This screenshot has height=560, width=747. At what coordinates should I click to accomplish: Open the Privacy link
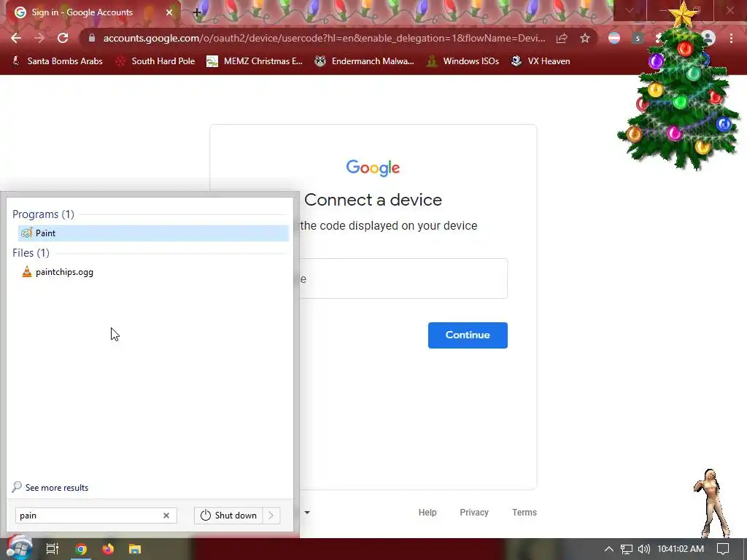coord(474,513)
